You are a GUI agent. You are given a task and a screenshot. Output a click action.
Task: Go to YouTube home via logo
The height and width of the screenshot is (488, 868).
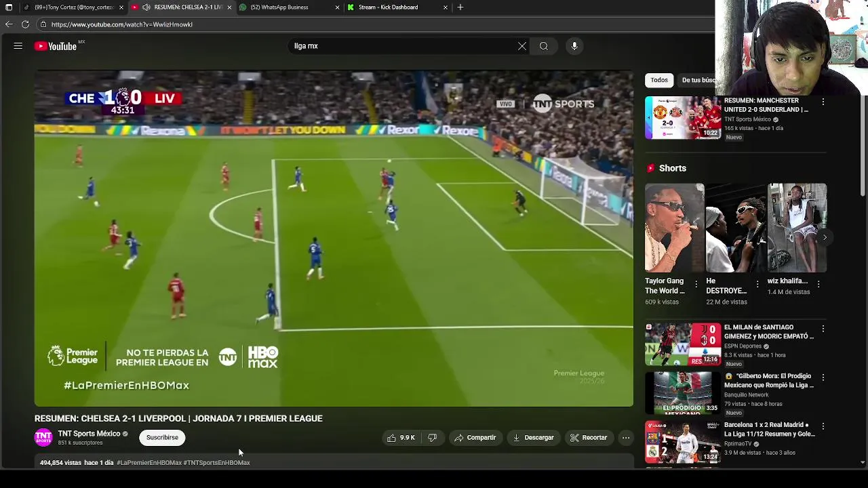[56, 46]
